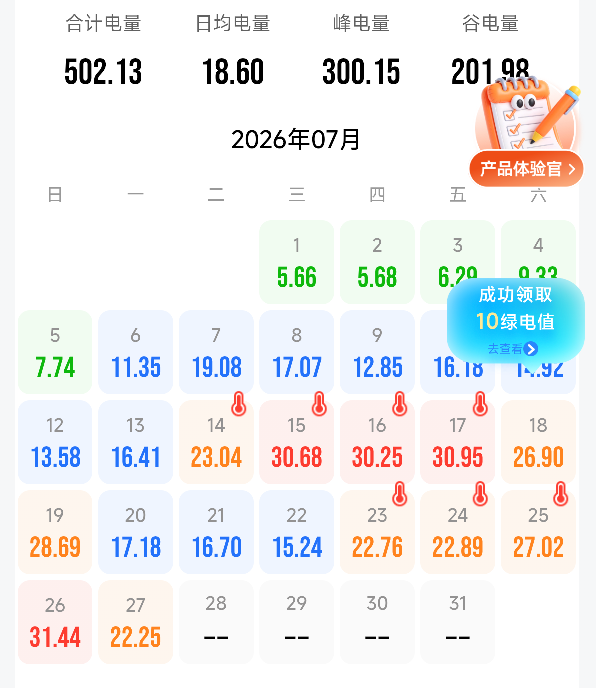Select day 7 cell showing 19.08
Screen dimensions: 596x688
pyautogui.click(x=216, y=352)
